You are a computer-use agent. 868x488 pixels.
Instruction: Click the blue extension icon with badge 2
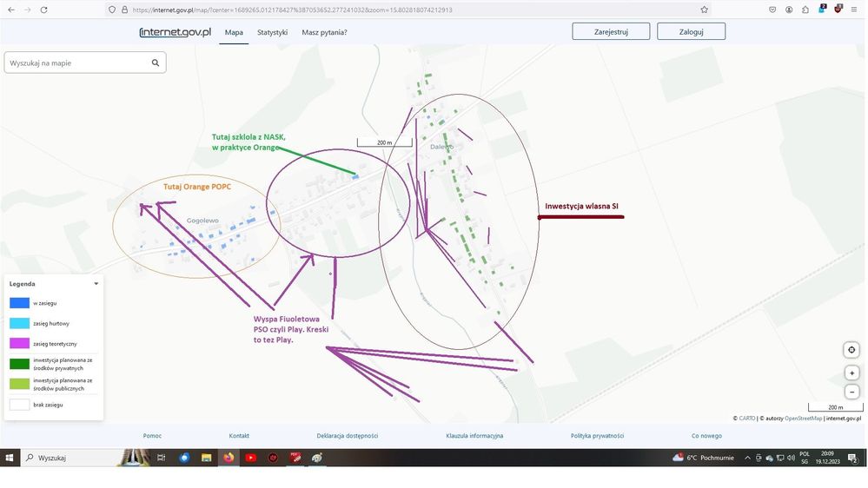pyautogui.click(x=822, y=9)
